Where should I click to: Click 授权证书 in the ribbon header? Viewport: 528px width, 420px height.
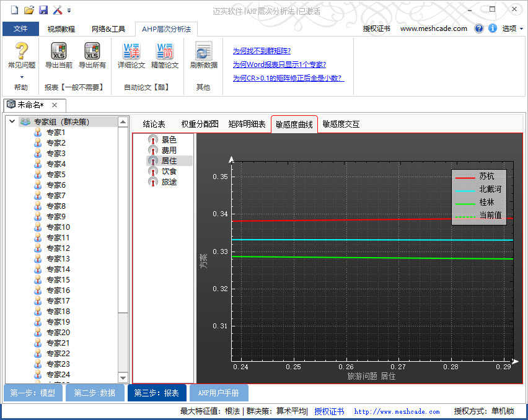coord(376,28)
